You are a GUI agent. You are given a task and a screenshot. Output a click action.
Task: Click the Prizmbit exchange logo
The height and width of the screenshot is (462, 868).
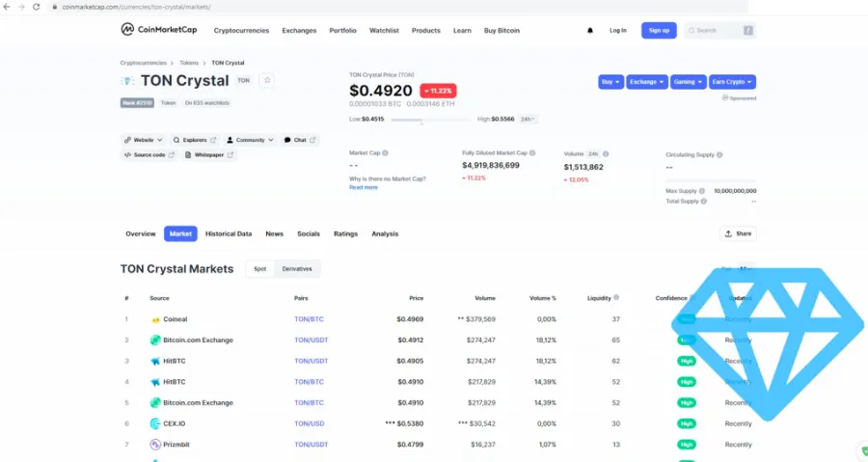tap(155, 445)
